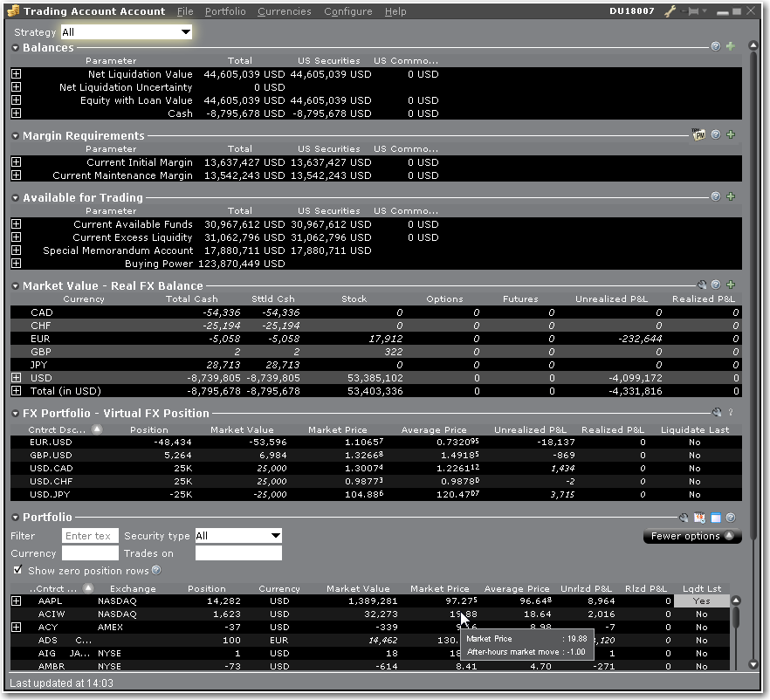770x700 pixels.
Task: Click the green plus icon for Margin Requirements
Action: (731, 134)
